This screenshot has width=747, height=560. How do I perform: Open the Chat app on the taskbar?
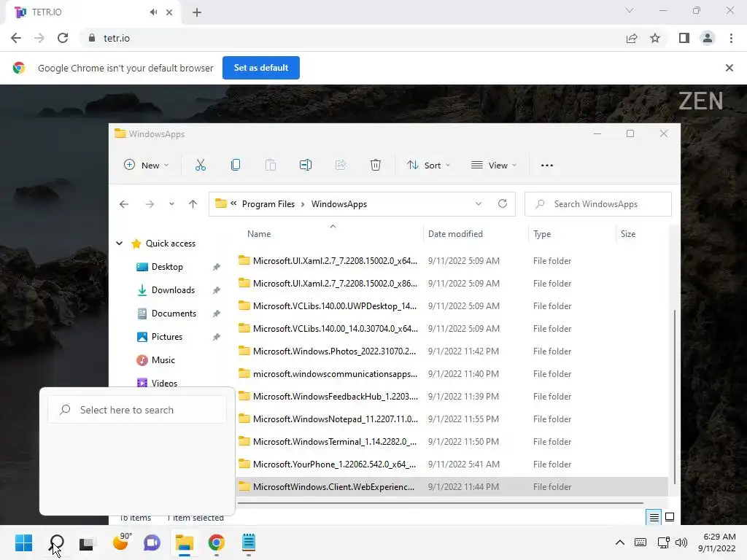[152, 542]
